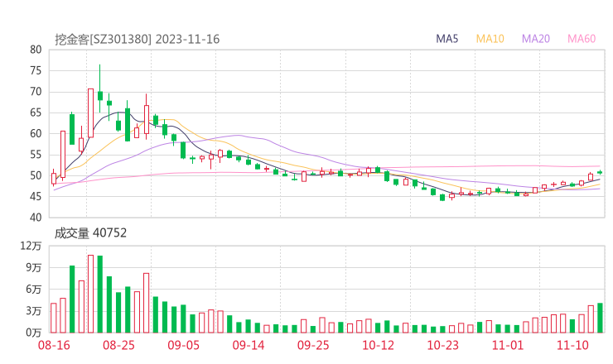Click the 12万 volume axis label
Image resolution: width=613 pixels, height=364 pixels.
31,246
